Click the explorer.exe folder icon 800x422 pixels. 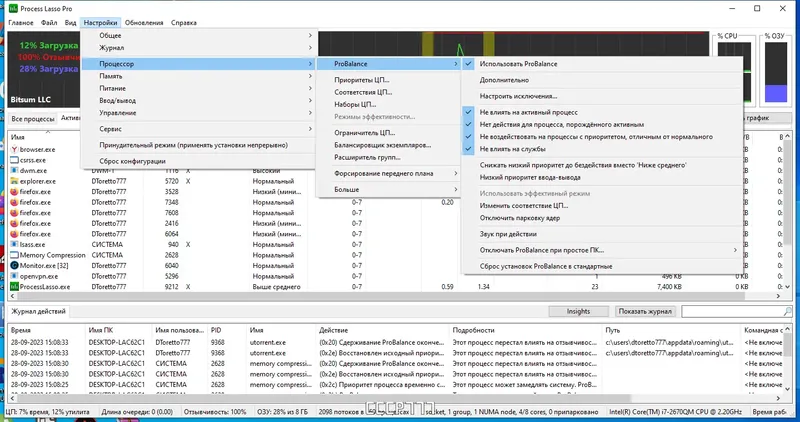[14, 181]
